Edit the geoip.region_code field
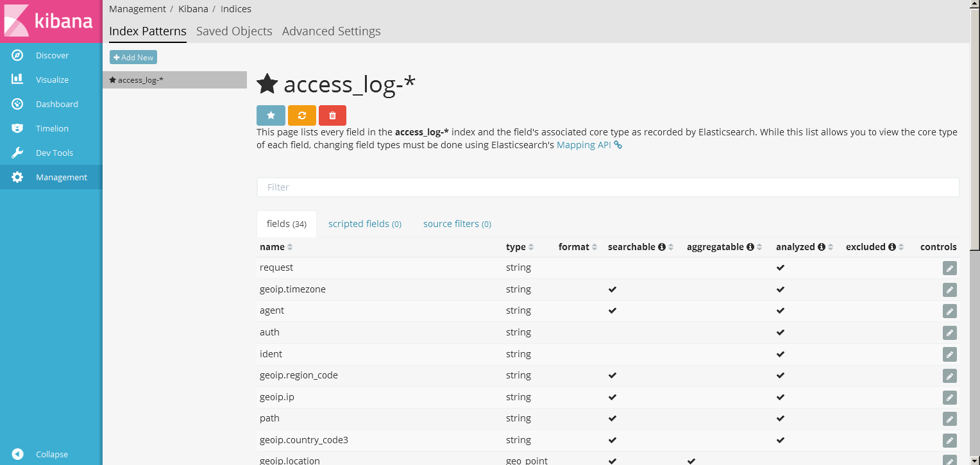 point(950,376)
